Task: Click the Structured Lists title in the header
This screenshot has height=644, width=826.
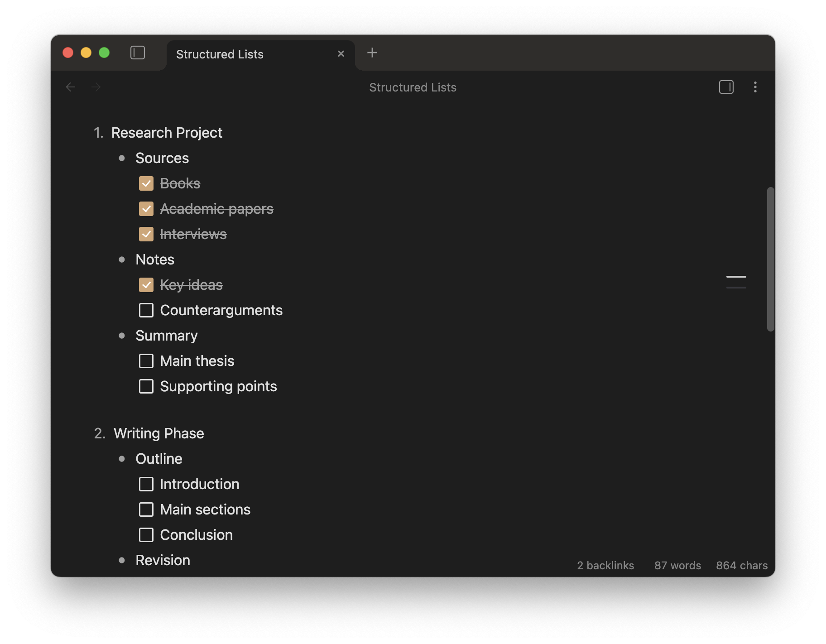Action: (413, 87)
